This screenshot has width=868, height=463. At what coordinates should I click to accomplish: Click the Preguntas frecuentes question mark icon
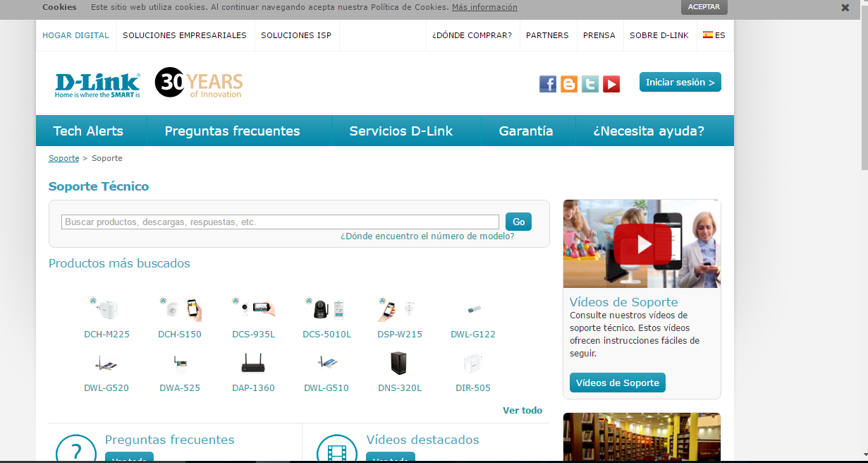[x=75, y=449]
